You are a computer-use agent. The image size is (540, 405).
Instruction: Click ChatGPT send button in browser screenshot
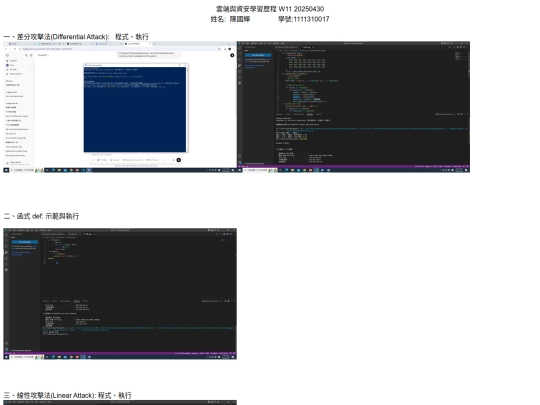coord(179,160)
